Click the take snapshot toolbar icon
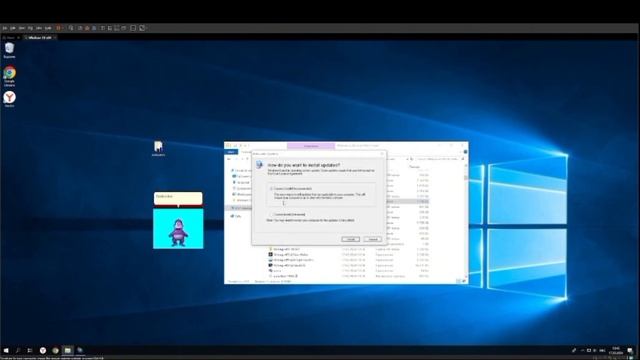This screenshot has width=640, height=360. click(x=80, y=28)
